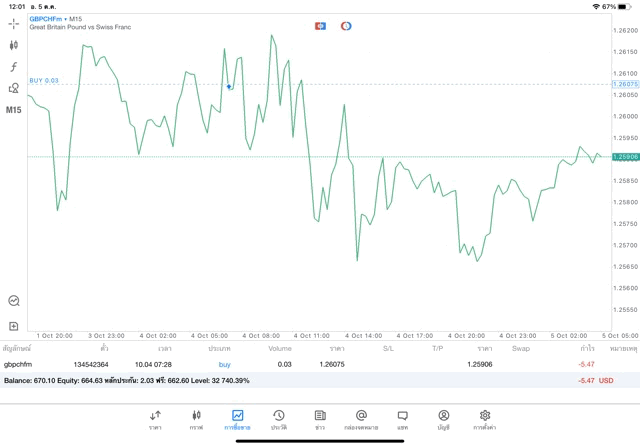Screen dimensions: 640x447
Task: Open the account profile icon tab
Action: [443, 419]
